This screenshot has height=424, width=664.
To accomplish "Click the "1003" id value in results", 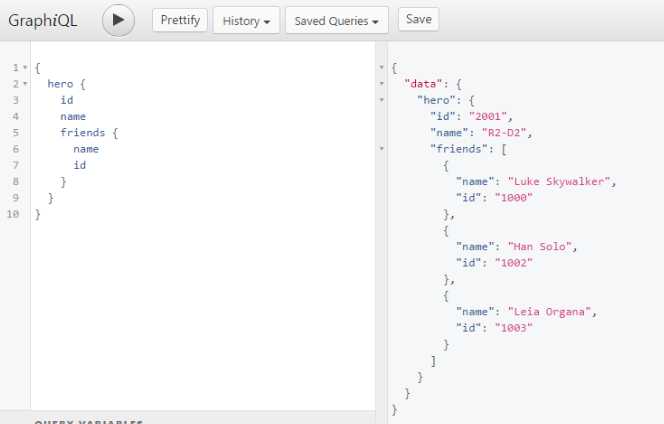I will pyautogui.click(x=514, y=328).
